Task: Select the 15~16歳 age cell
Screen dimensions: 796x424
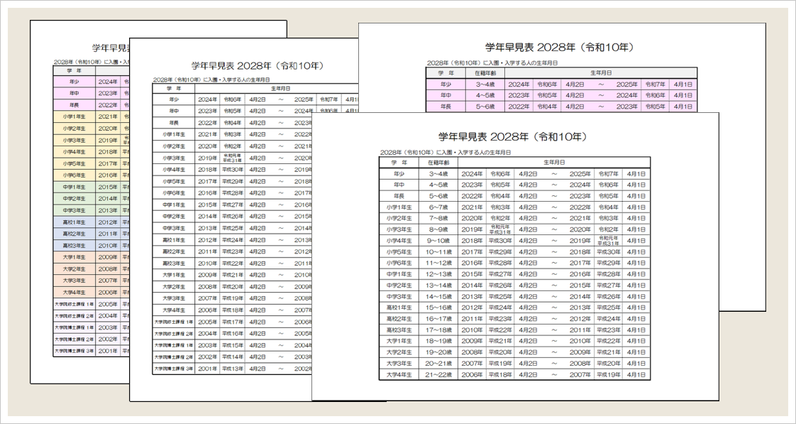Action: (x=438, y=308)
